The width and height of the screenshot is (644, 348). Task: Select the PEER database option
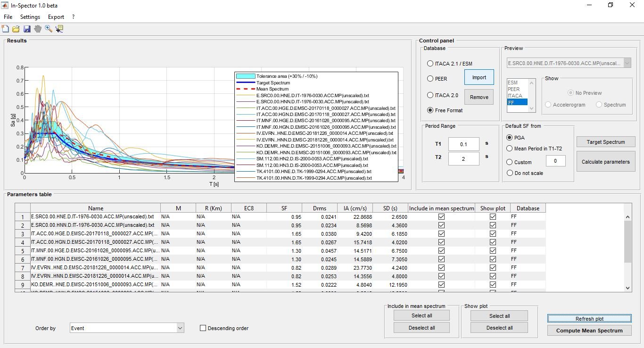(x=430, y=79)
